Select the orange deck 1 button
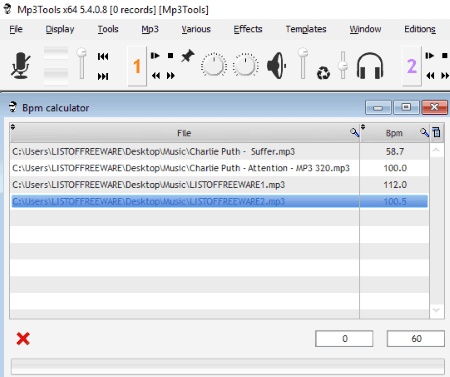This screenshot has width=450, height=377. (137, 66)
